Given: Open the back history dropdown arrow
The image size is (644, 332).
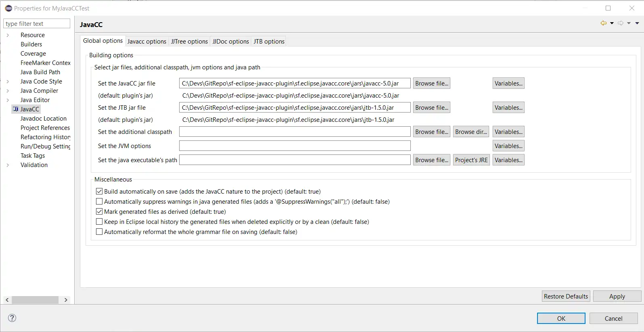Looking at the screenshot, I should click(x=612, y=23).
